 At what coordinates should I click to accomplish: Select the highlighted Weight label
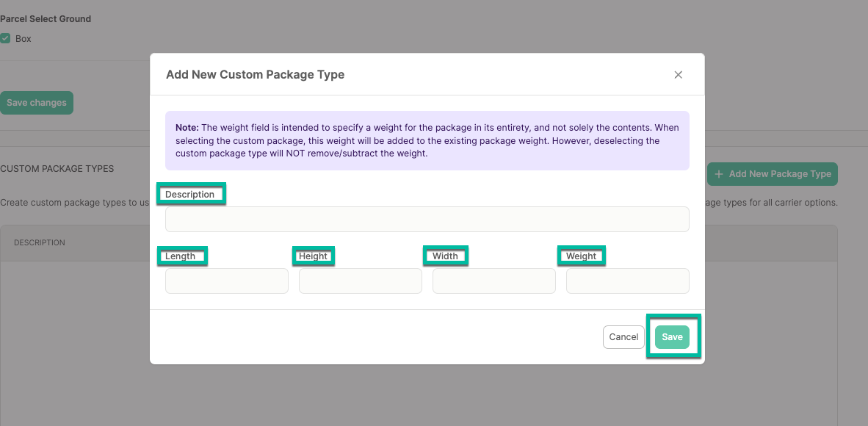coord(581,256)
